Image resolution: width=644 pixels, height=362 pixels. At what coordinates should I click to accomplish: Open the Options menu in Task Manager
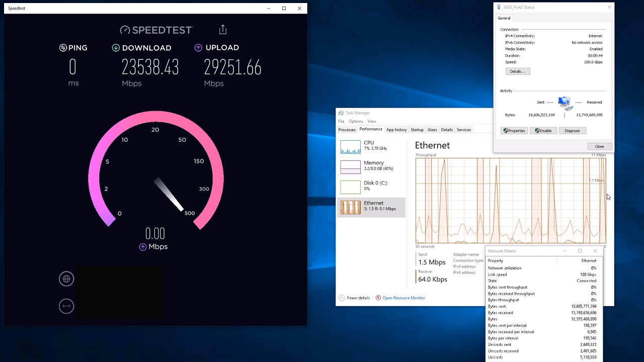(x=356, y=121)
